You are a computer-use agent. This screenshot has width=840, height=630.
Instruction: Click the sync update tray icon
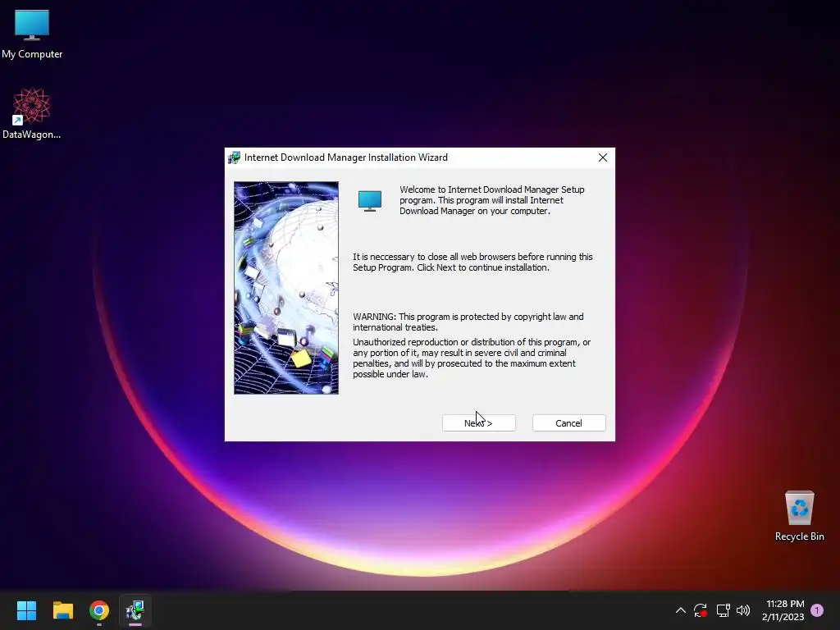pos(701,610)
